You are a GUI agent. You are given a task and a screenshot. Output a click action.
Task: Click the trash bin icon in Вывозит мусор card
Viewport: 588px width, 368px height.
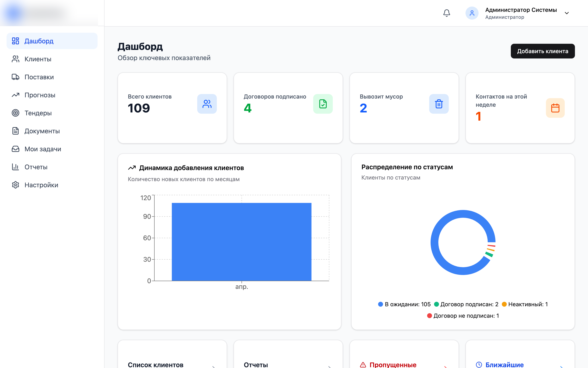click(x=439, y=104)
